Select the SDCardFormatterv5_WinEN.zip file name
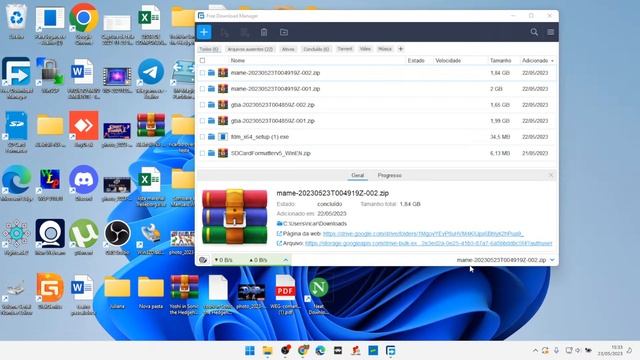The image size is (640, 360). [271, 153]
